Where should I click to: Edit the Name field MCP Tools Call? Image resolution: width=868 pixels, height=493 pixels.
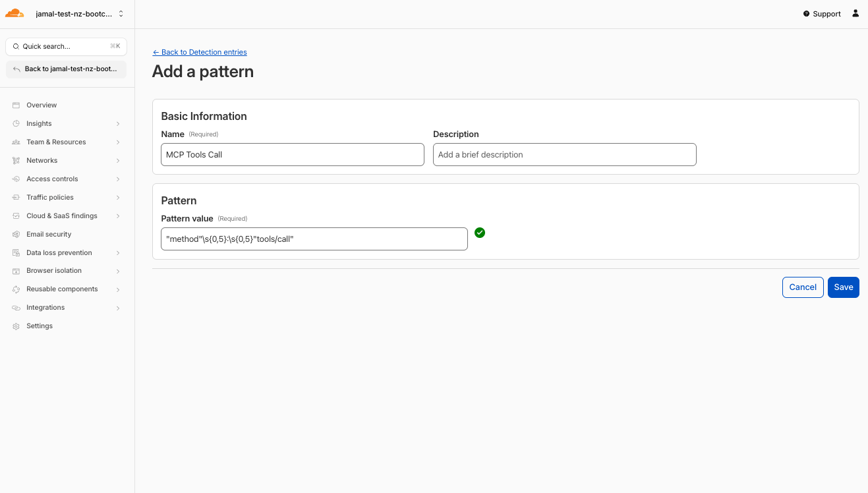pyautogui.click(x=293, y=154)
